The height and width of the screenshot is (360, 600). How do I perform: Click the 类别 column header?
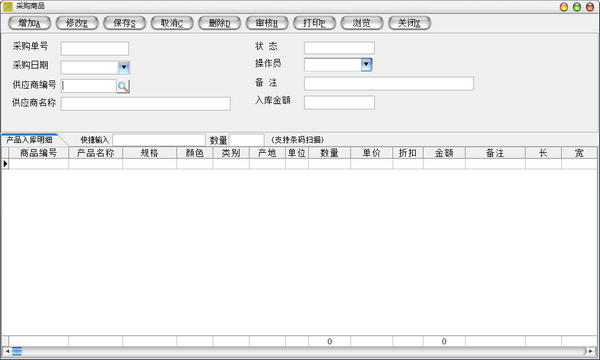(x=231, y=153)
